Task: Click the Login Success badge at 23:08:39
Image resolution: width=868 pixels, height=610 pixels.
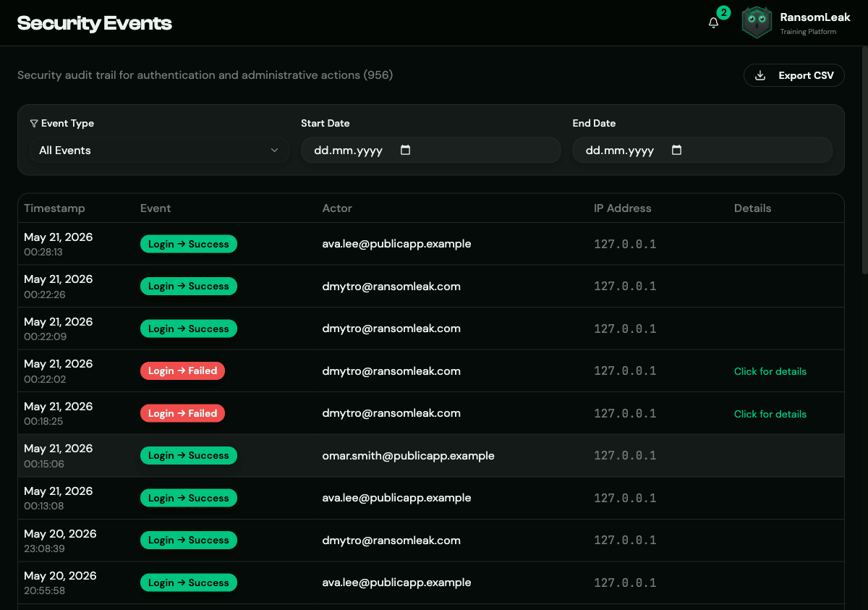Action: coord(189,540)
